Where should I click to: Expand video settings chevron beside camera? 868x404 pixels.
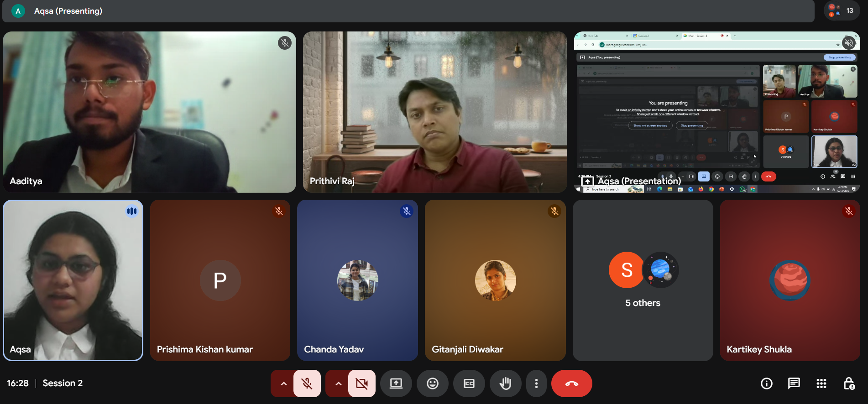tap(338, 383)
